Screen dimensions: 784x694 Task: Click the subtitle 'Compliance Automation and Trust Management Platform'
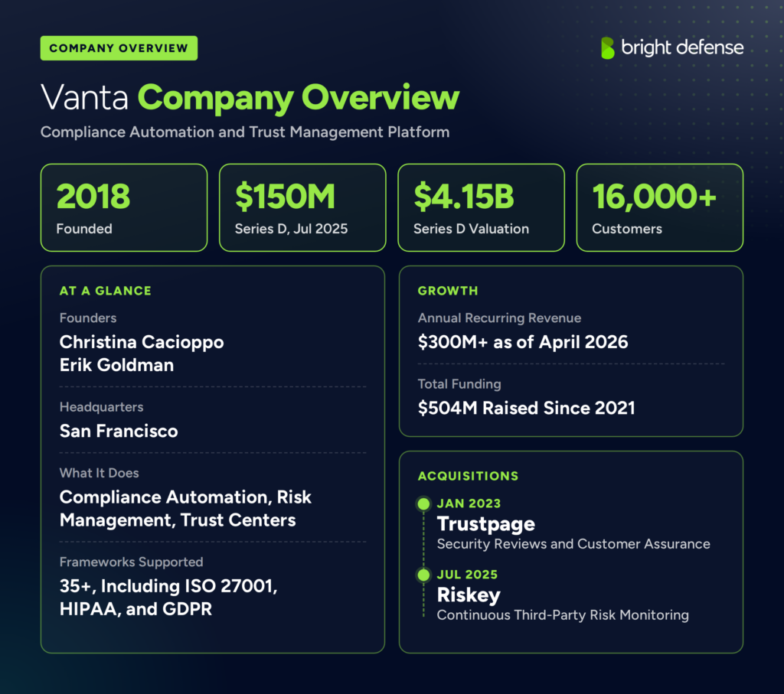pos(245,132)
